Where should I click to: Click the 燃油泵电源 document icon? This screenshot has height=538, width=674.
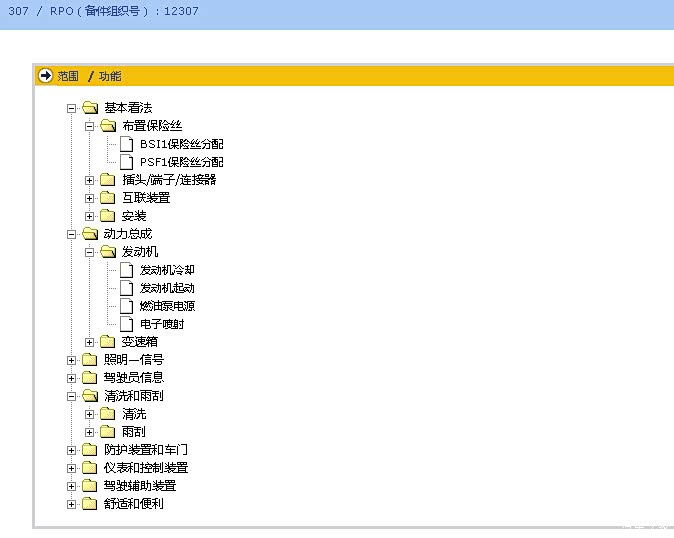click(x=126, y=306)
